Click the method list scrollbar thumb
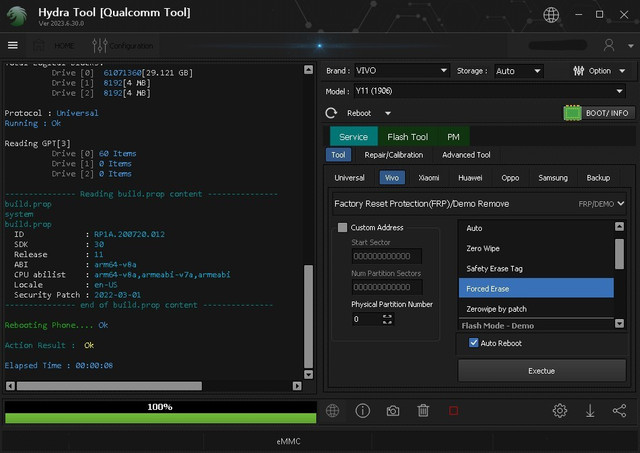This screenshot has height=453, width=640. tap(619, 254)
